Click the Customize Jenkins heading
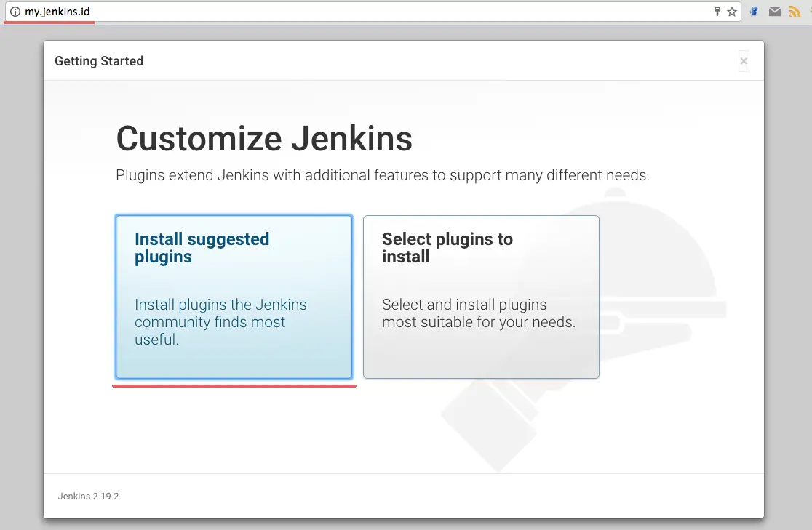812x530 pixels. click(264, 139)
